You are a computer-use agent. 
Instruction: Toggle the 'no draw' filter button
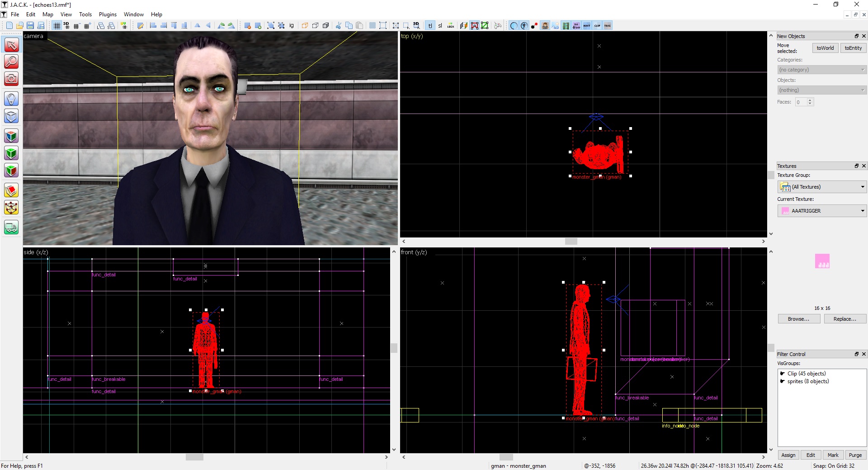coord(576,25)
